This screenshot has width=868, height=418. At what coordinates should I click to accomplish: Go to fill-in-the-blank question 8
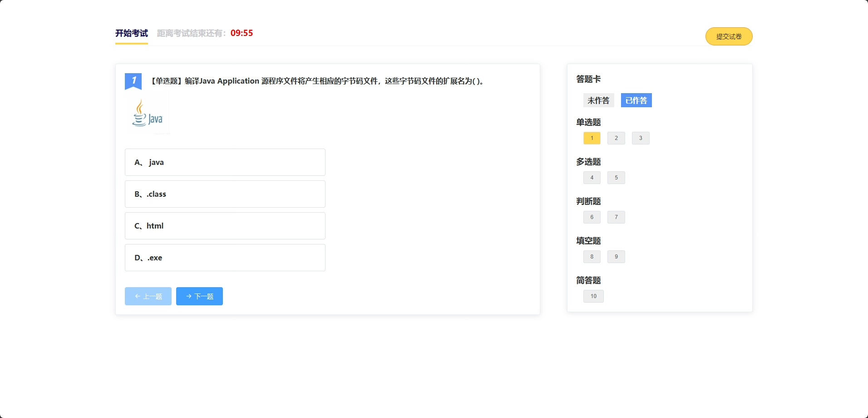[x=592, y=257]
